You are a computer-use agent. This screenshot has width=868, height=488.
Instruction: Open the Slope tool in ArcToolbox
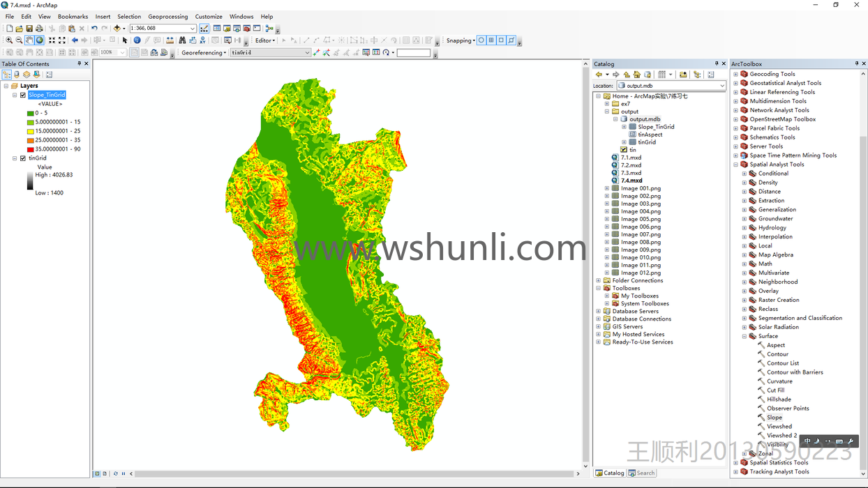pyautogui.click(x=775, y=418)
